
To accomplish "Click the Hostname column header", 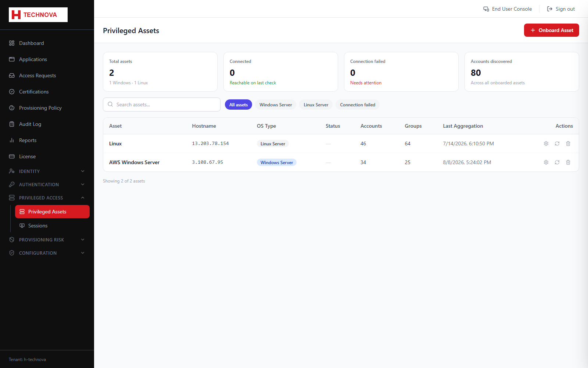I will click(x=204, y=126).
